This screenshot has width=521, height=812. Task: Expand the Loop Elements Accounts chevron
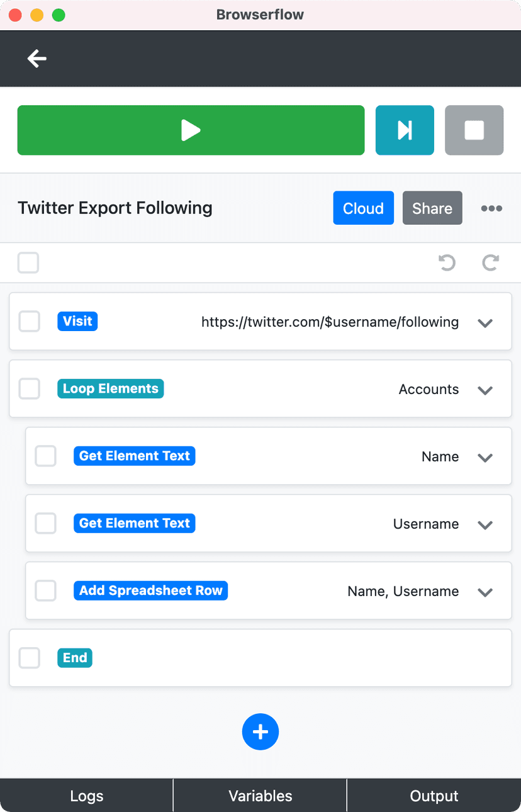click(x=485, y=390)
